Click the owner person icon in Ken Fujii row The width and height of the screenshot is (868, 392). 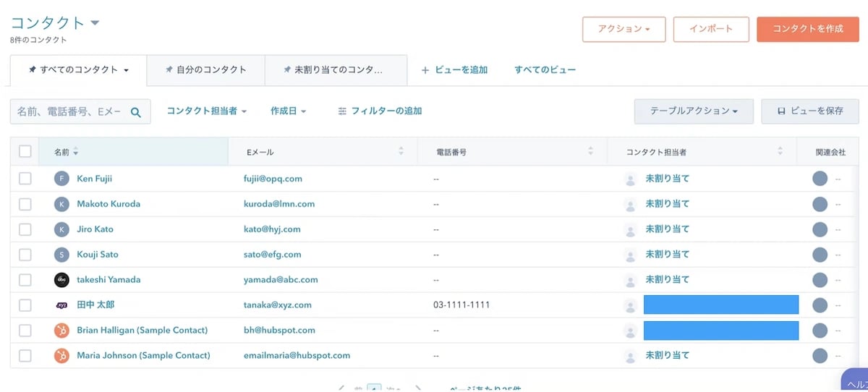(630, 179)
